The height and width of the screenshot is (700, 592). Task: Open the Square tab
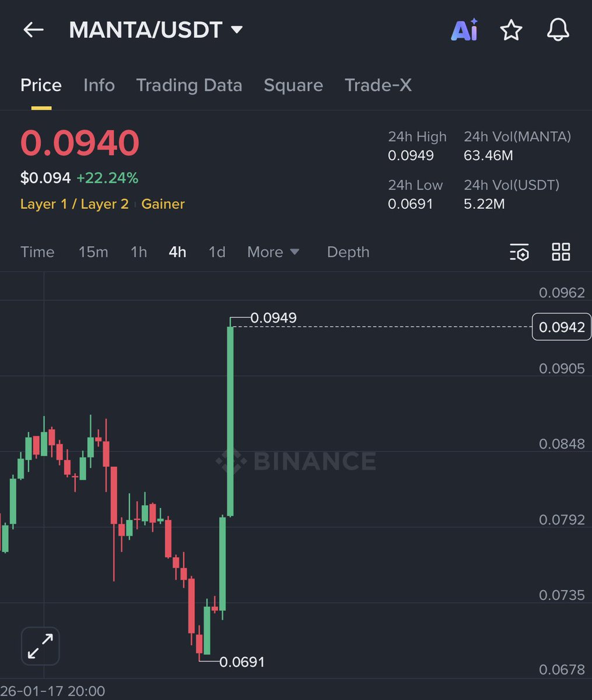pos(293,85)
